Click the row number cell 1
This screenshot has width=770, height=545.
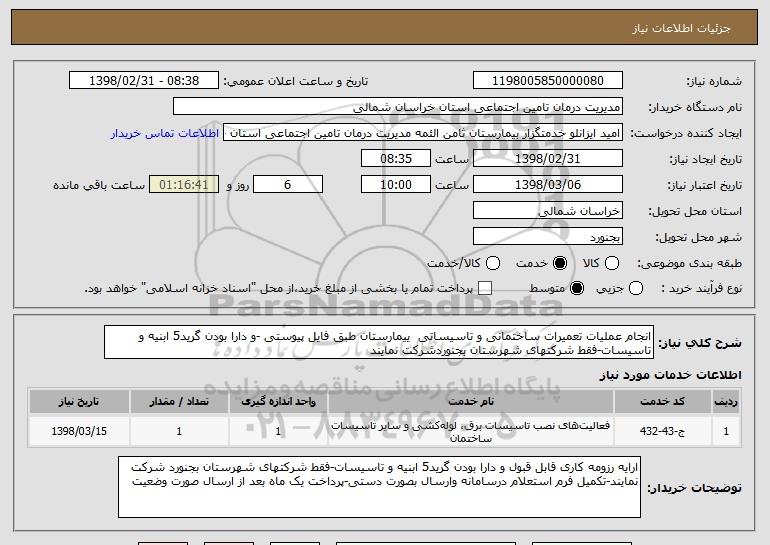[x=726, y=431]
